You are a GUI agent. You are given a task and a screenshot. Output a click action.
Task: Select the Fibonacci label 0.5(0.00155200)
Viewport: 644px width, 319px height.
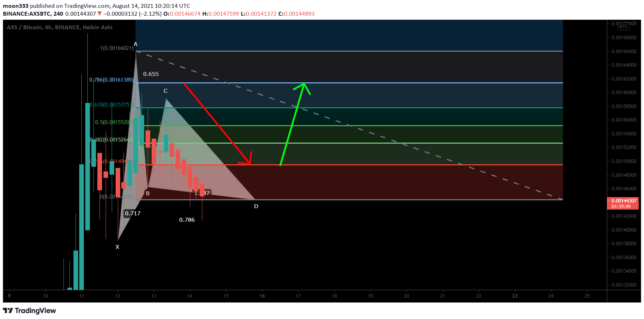pyautogui.click(x=114, y=122)
